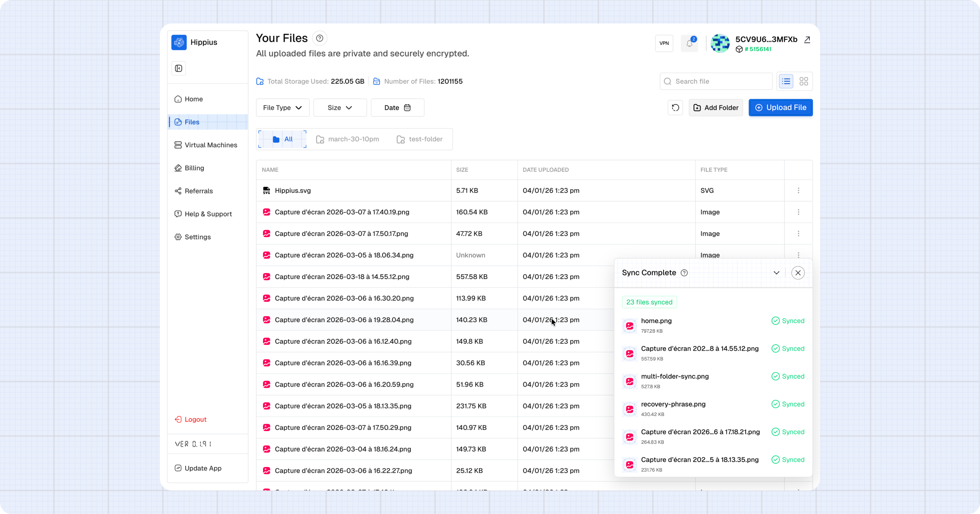
Task: Expand the Size filter dropdown
Action: point(340,108)
